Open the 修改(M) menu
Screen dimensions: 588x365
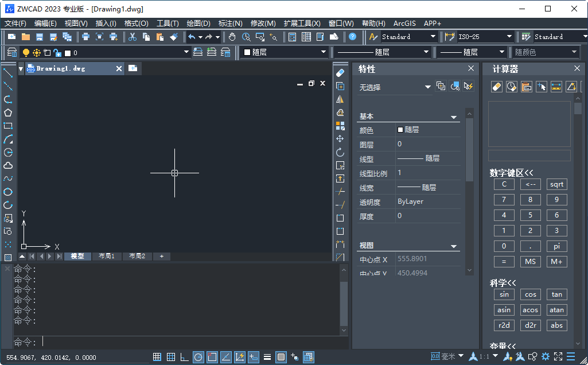[263, 24]
